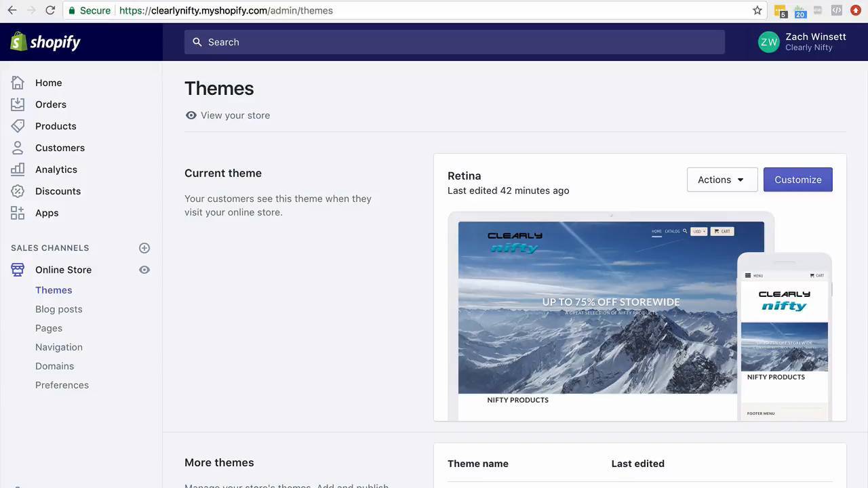Click the Apps grid icon
The height and width of the screenshot is (488, 868).
[x=18, y=213]
